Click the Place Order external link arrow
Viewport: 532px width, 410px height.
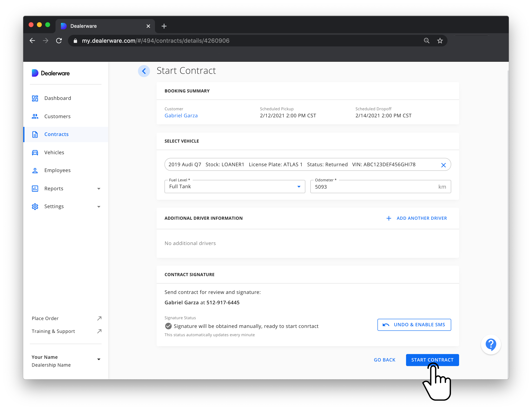tap(99, 318)
